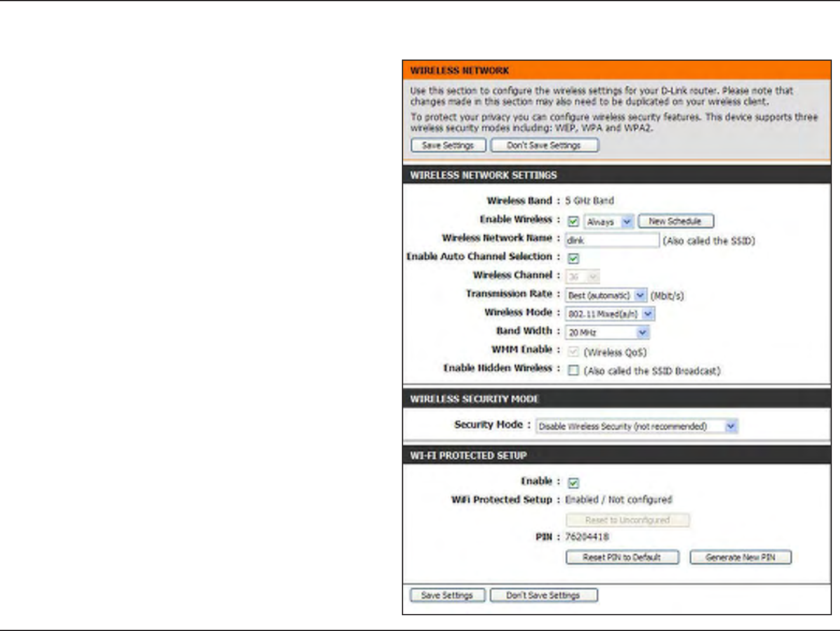Click the Reset PIN to Default button

tap(622, 557)
